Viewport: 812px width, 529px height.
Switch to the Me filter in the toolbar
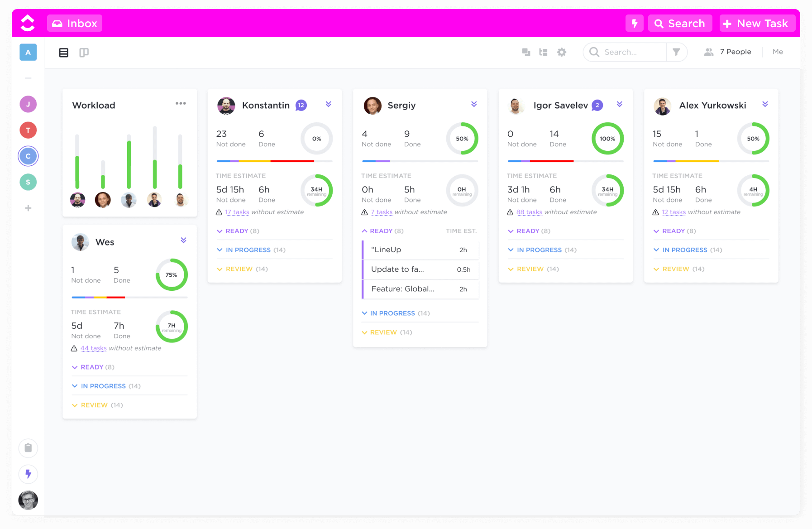[x=778, y=52]
